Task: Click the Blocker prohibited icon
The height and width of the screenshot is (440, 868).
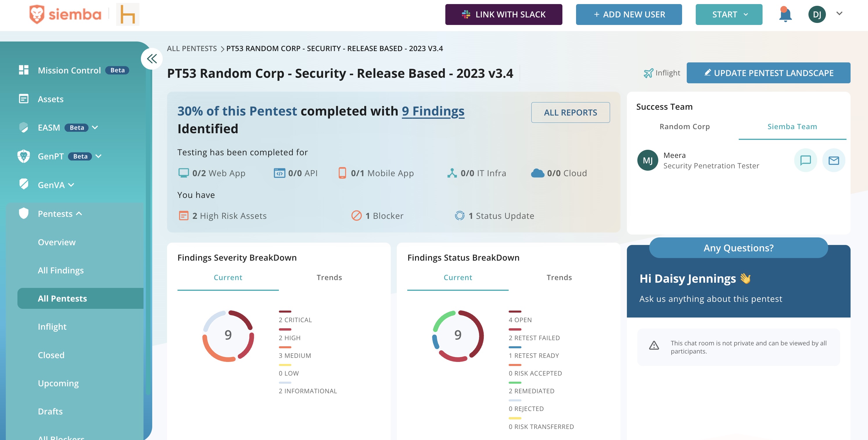Action: point(356,215)
